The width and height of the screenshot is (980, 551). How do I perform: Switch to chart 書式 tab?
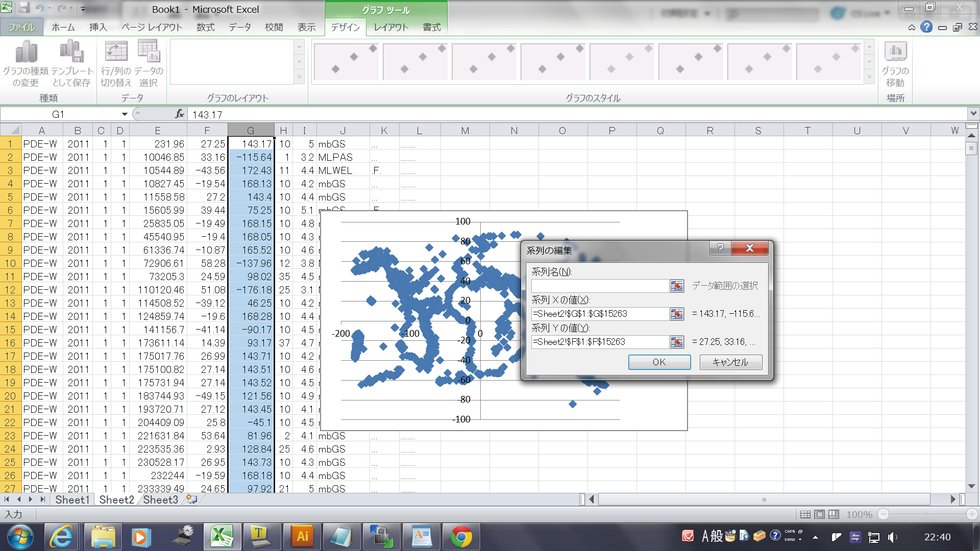click(x=432, y=28)
